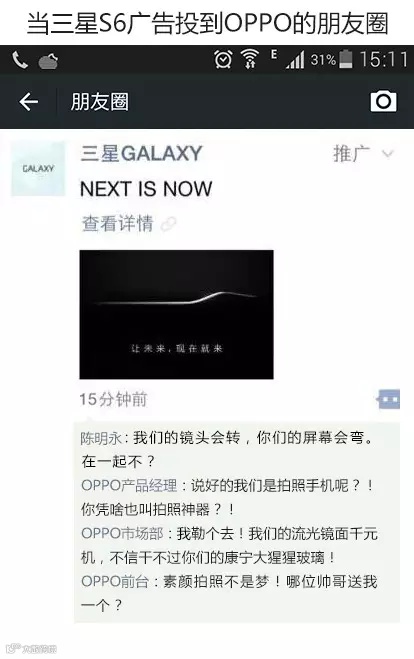Tap the phone call status icon
The width and height of the screenshot is (414, 659).
pyautogui.click(x=19, y=60)
